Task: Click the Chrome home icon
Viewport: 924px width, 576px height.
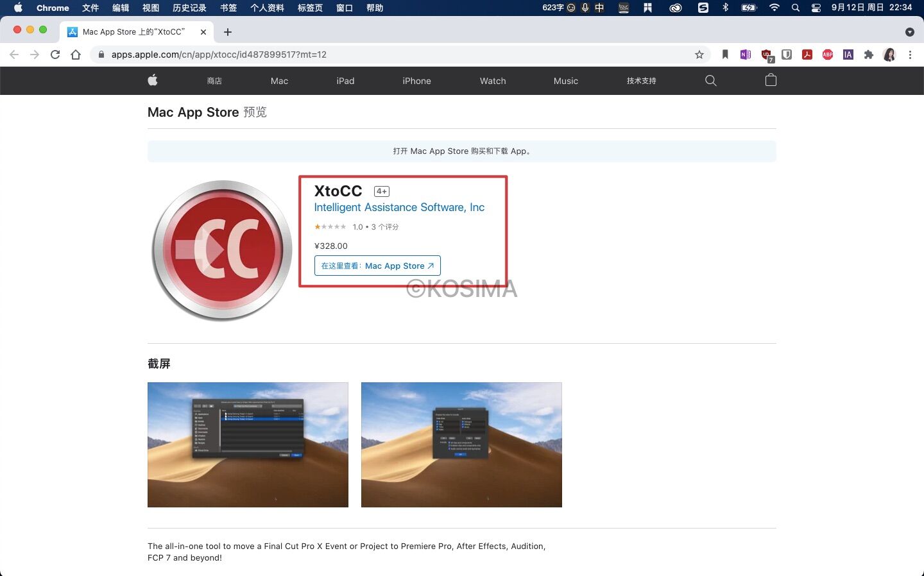Action: click(x=76, y=55)
